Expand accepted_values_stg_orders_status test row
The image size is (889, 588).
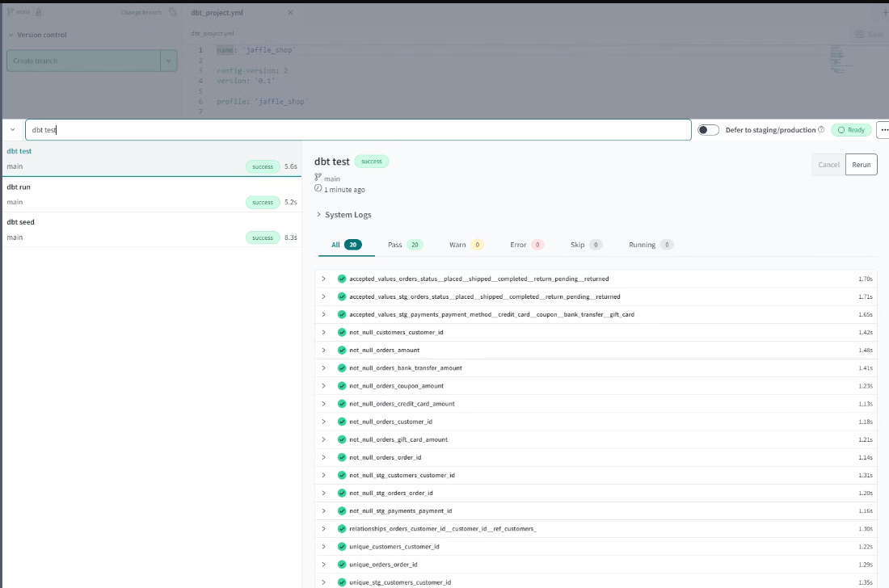click(324, 297)
